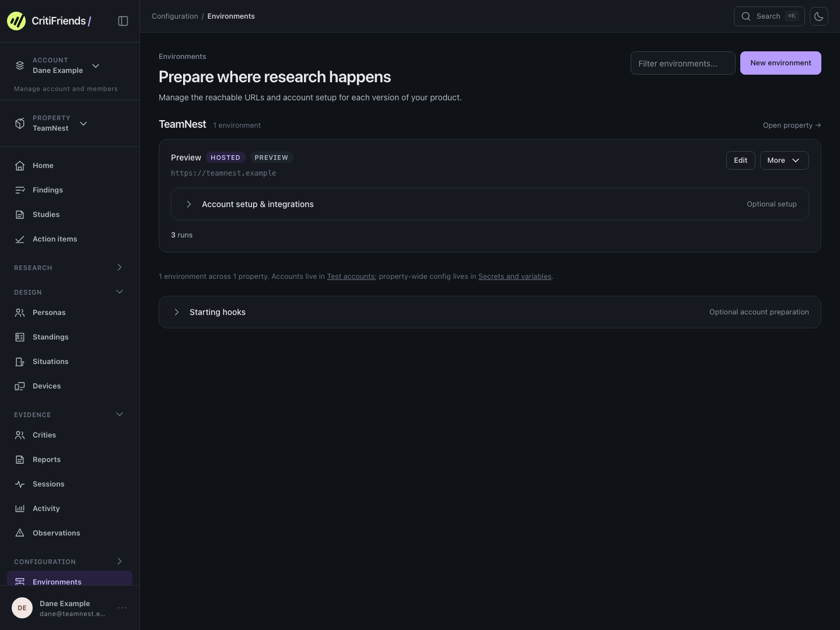840x630 pixels.
Task: Click the Devices icon in sidebar
Action: pyautogui.click(x=20, y=386)
